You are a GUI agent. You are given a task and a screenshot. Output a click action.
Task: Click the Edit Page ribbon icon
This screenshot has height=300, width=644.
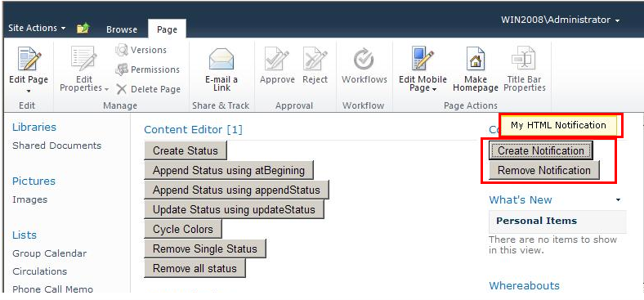pos(29,59)
